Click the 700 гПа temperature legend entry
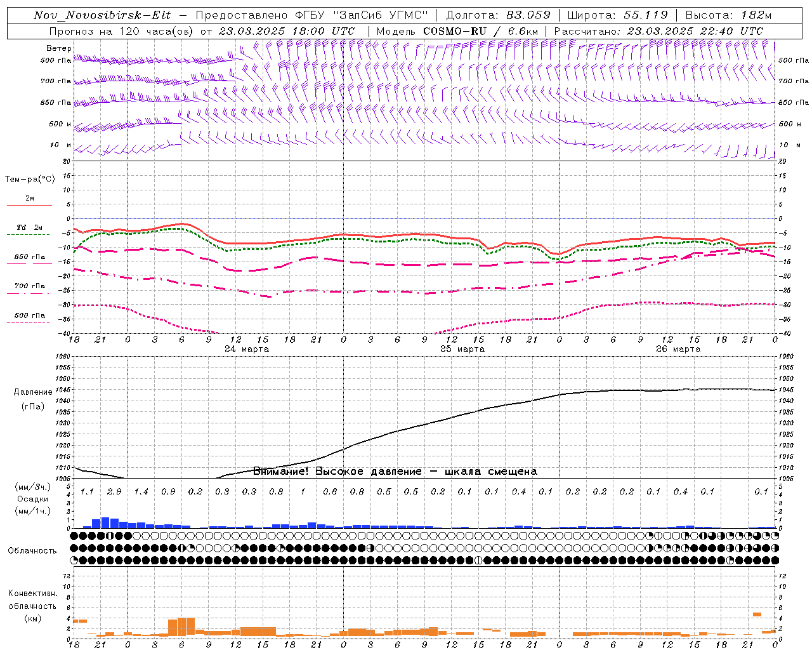The image size is (812, 650). click(29, 286)
